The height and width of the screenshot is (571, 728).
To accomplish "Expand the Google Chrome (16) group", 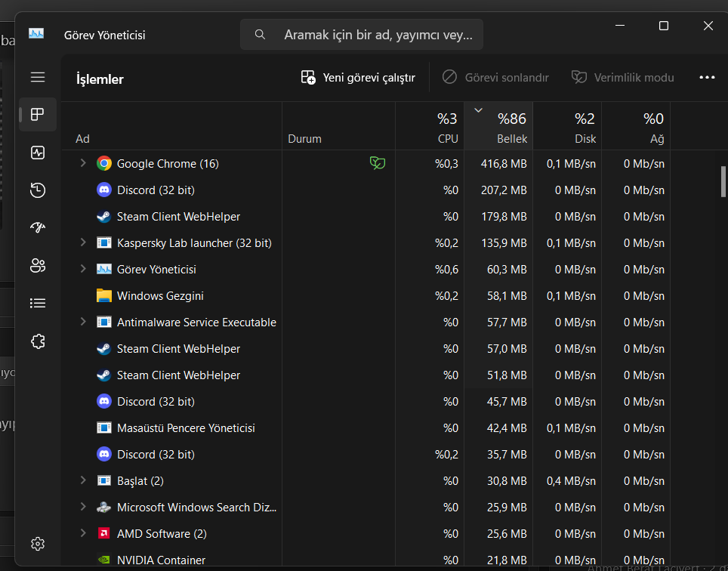I will [x=83, y=163].
